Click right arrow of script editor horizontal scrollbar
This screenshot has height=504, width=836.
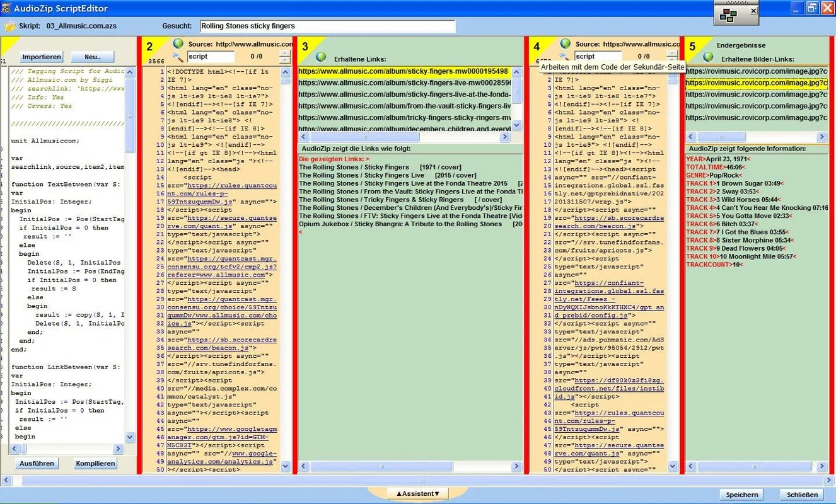tap(118, 449)
